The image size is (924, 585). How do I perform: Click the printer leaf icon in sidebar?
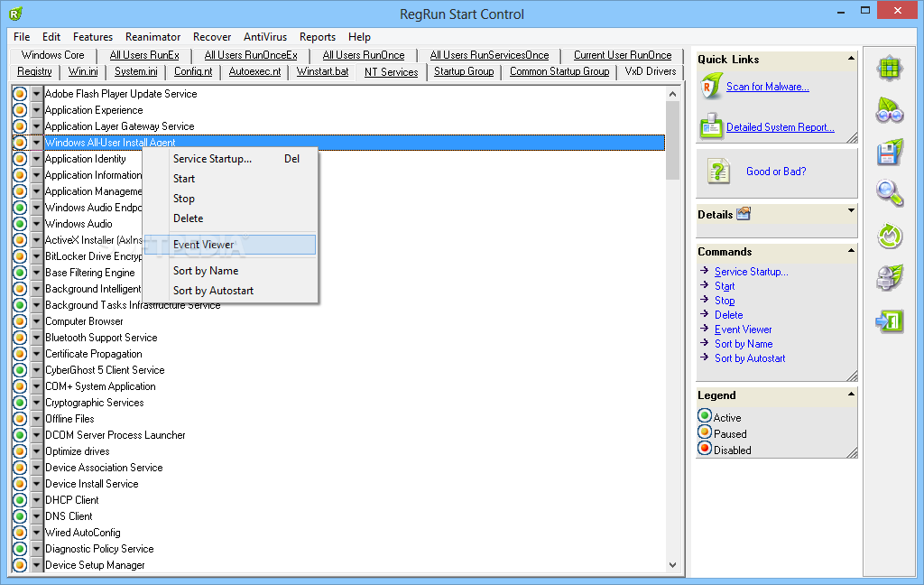pyautogui.click(x=889, y=278)
